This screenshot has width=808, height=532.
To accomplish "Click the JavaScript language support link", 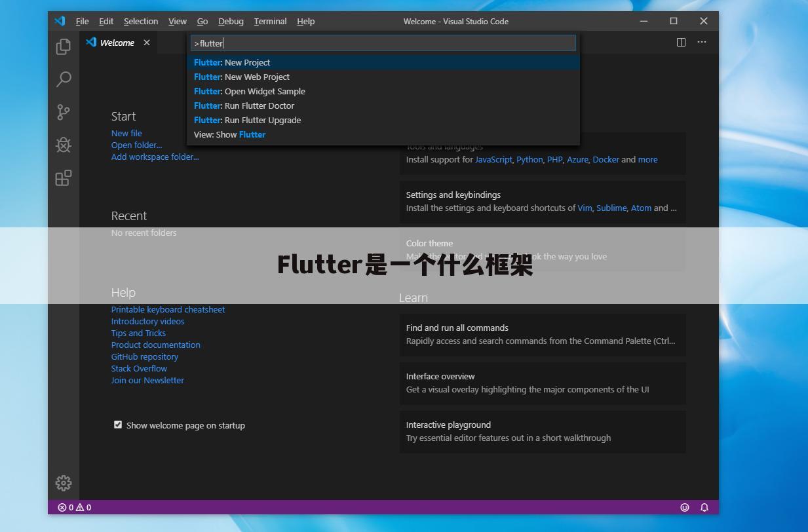I will (493, 159).
